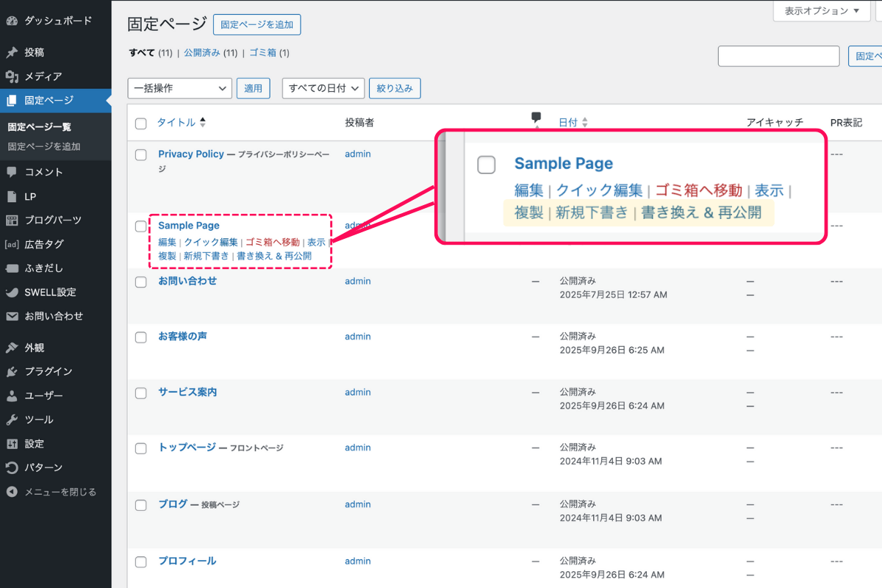Click the Tools wrench icon in sidebar
The width and height of the screenshot is (882, 588).
coord(12,420)
